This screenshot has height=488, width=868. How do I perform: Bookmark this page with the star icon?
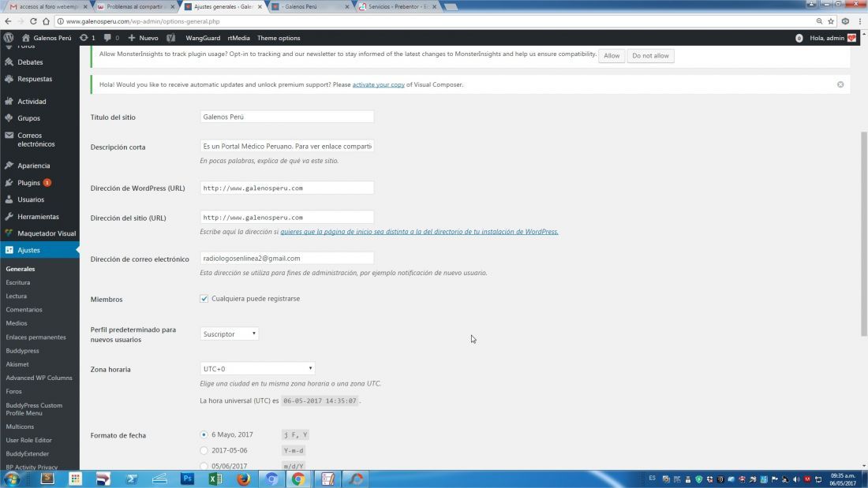click(831, 21)
